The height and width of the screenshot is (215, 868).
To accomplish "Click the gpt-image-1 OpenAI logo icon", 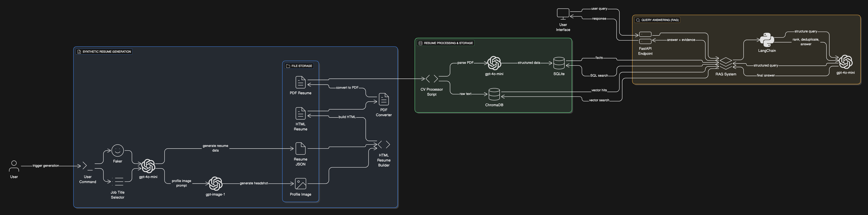I will [x=215, y=184].
